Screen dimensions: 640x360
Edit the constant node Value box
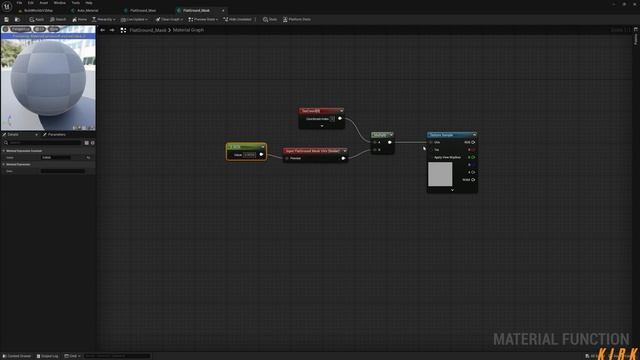click(249, 155)
